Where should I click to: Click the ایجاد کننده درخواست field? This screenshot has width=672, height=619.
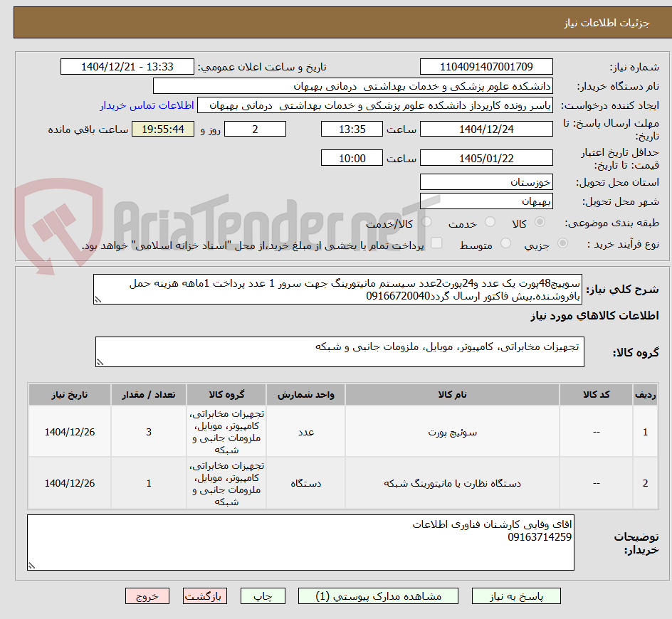point(375,105)
